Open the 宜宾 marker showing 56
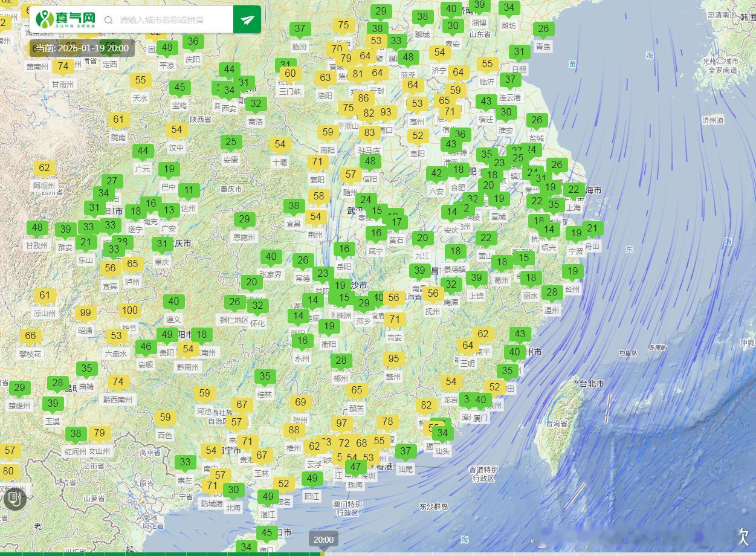The width and height of the screenshot is (756, 556). [x=110, y=269]
